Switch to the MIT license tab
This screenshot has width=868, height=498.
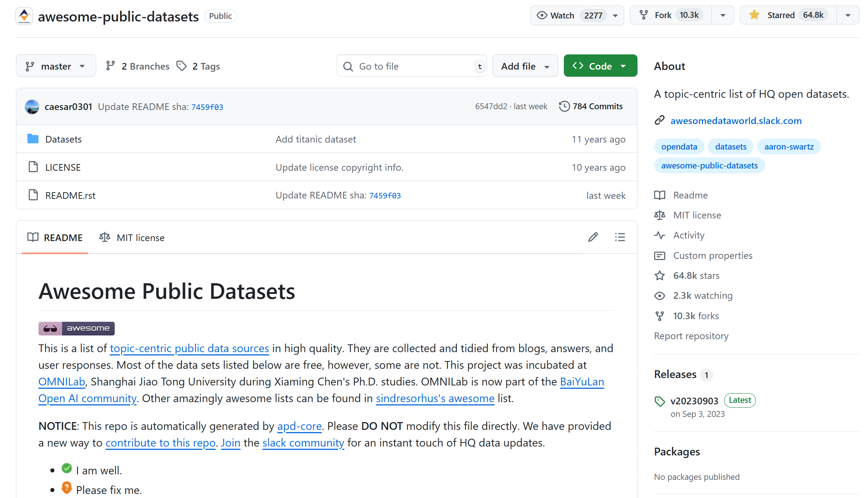point(132,238)
